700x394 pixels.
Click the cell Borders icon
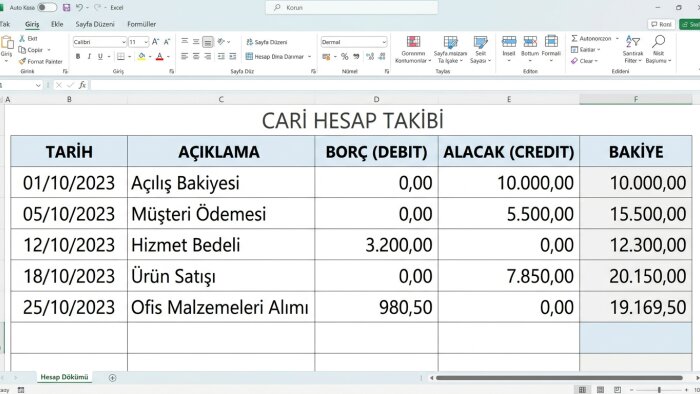tap(121, 57)
